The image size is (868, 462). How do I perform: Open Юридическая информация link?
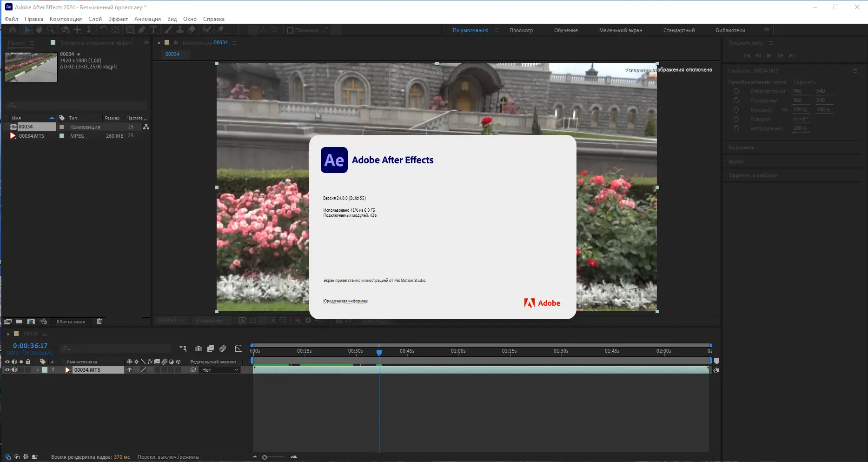(345, 301)
